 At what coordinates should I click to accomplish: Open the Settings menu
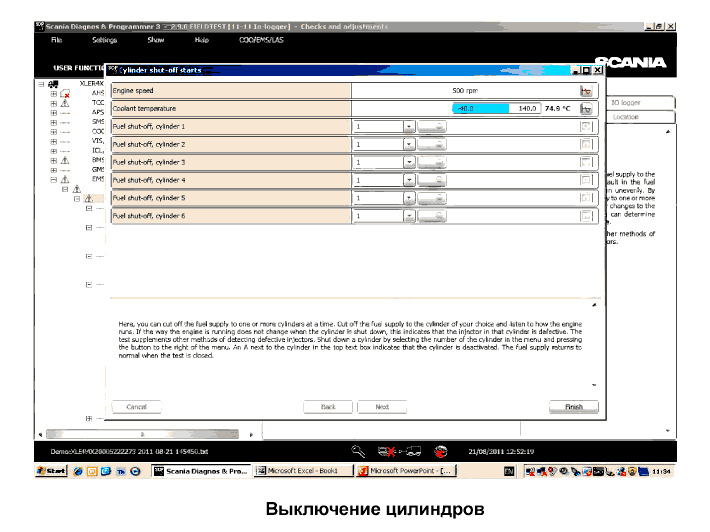coord(104,40)
